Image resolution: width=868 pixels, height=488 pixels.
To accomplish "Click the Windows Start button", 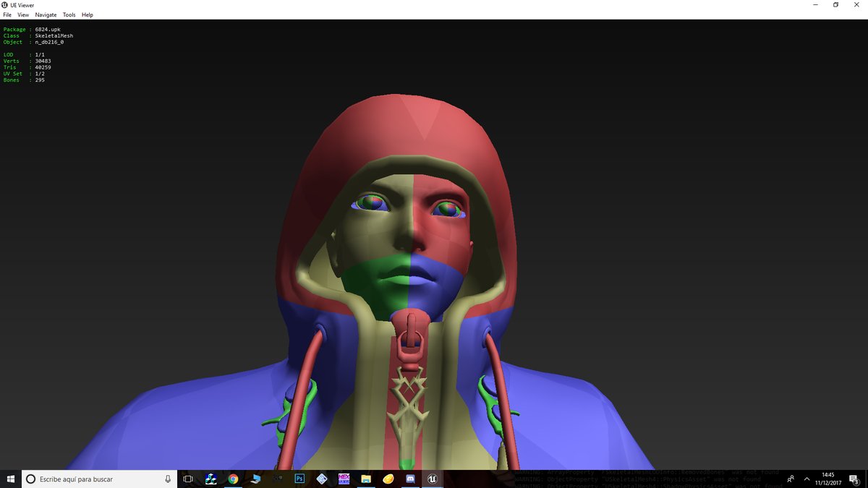I will [11, 479].
